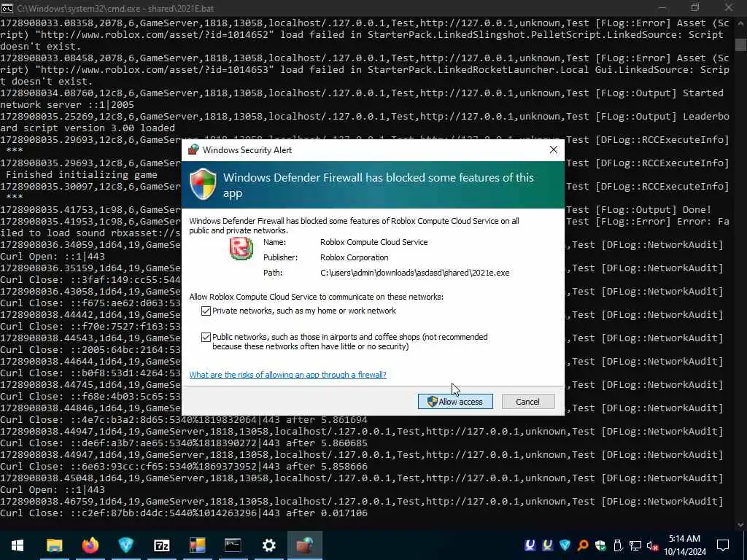Open File Explorer from the taskbar
The width and height of the screenshot is (747, 560).
(54, 545)
